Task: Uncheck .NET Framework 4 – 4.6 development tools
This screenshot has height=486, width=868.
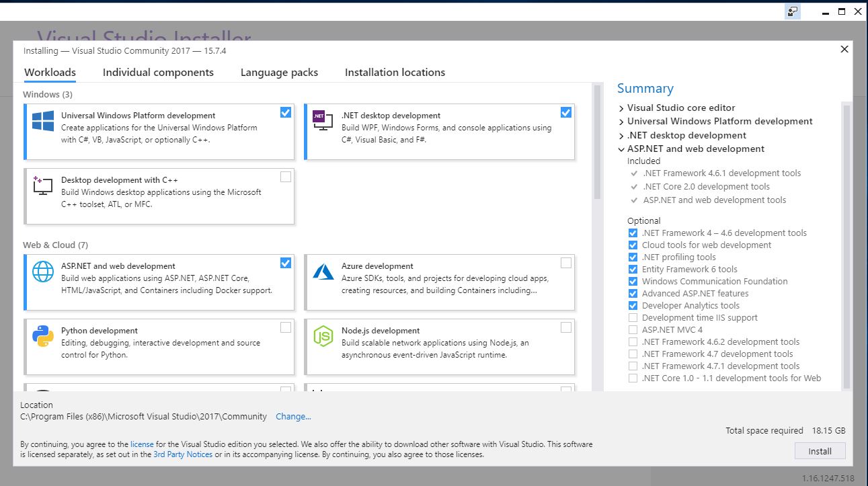Action: click(x=633, y=233)
